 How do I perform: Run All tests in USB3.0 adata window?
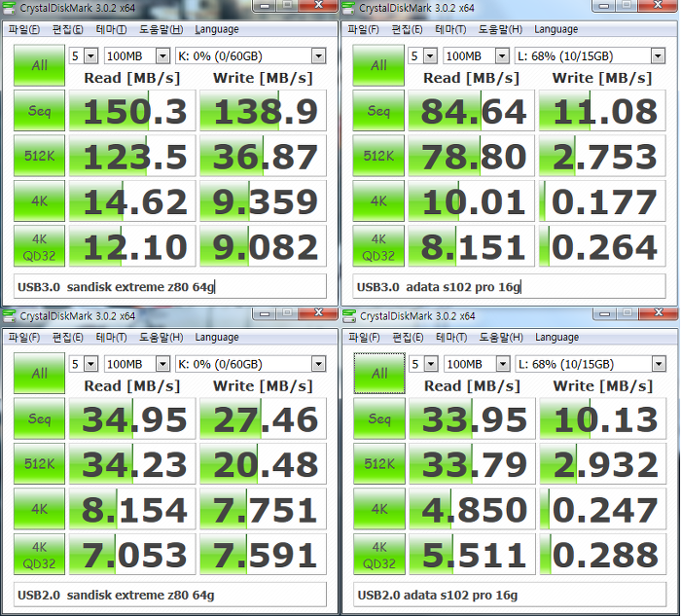[378, 65]
